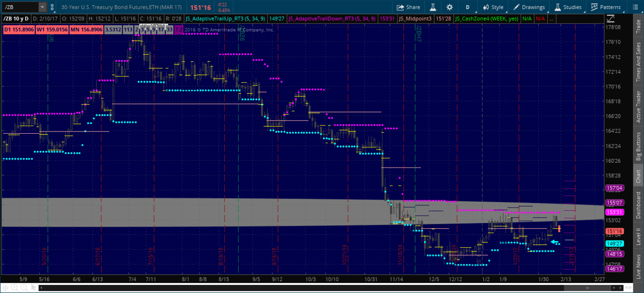Open the Big Buttons side tab
Viewport: 644px width, 293px height.
tap(638, 146)
